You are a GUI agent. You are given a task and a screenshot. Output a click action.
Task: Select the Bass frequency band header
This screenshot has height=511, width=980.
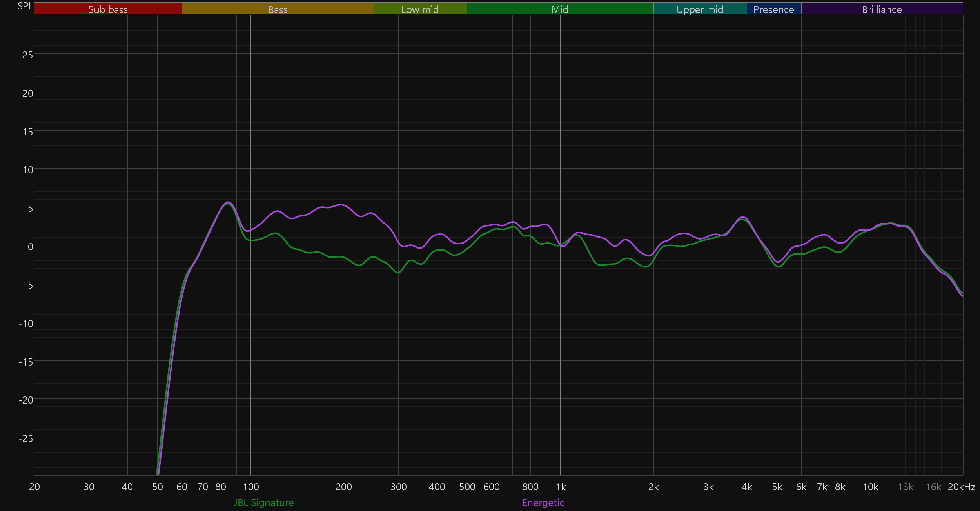click(278, 9)
